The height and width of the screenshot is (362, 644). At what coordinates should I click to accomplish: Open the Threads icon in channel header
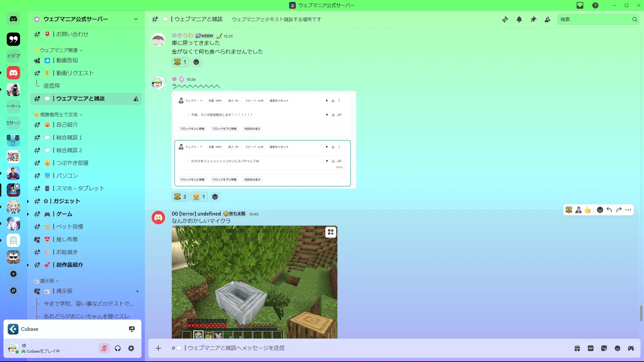(505, 19)
